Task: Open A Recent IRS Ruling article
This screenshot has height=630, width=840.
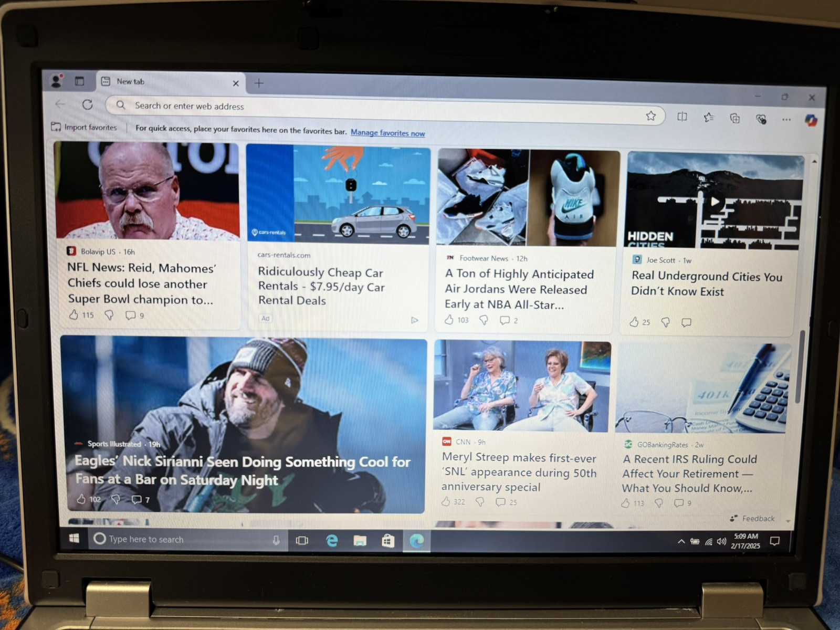Action: pos(689,474)
